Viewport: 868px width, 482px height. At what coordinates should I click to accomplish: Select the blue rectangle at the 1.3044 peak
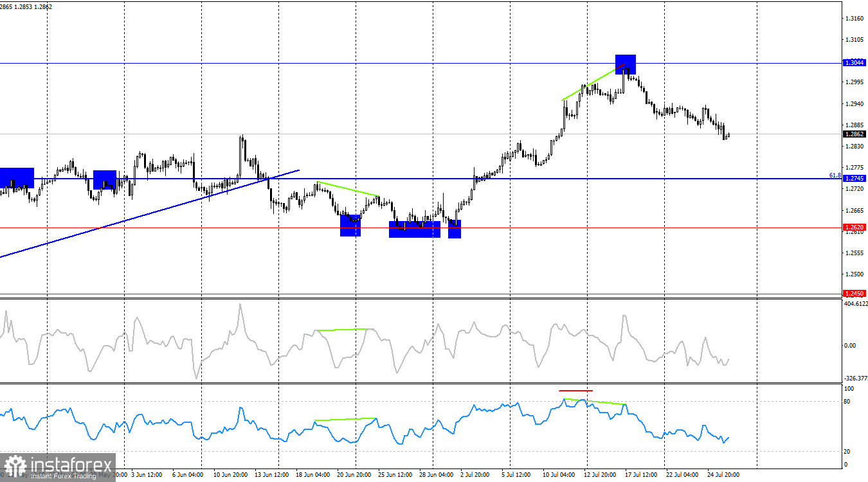626,64
